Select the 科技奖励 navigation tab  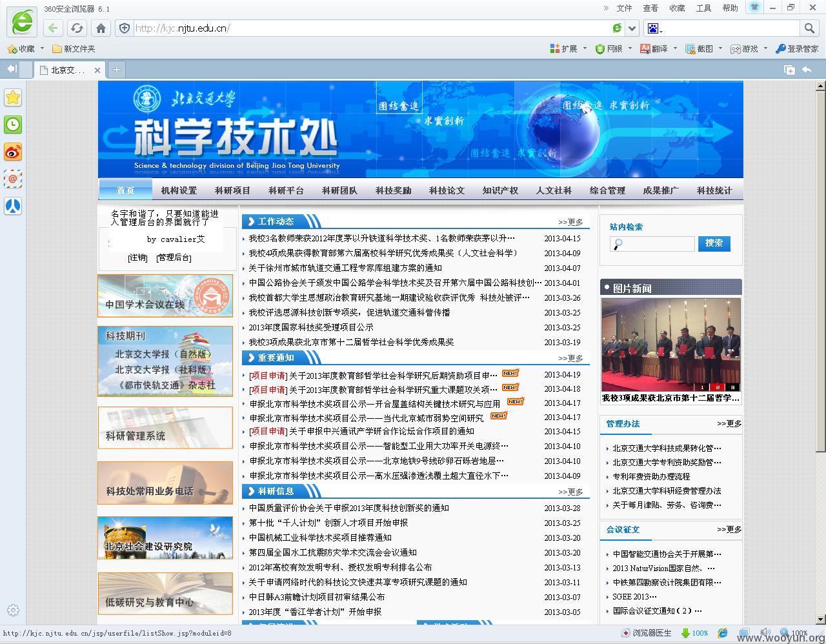[393, 190]
